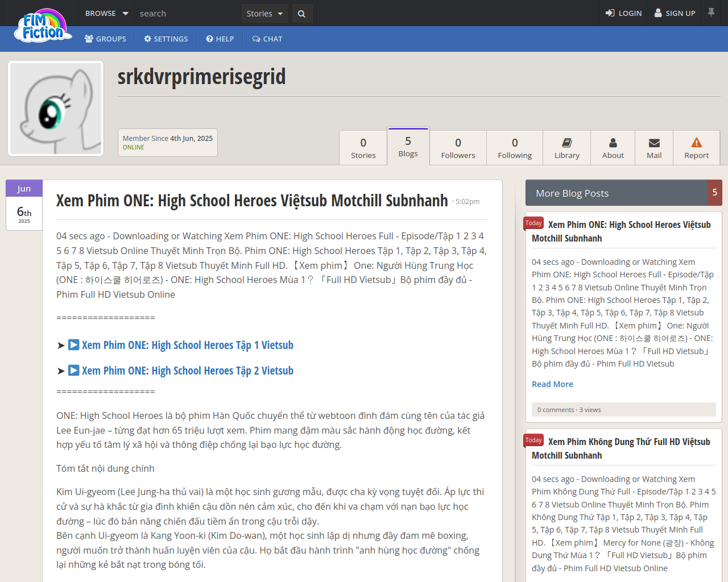
Task: Click the user's pony avatar image
Action: click(56, 109)
